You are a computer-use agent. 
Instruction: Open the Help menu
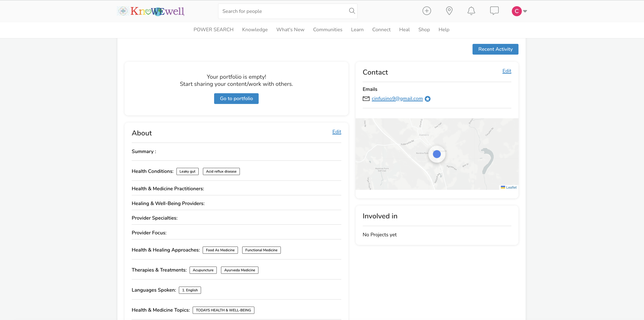pyautogui.click(x=444, y=30)
